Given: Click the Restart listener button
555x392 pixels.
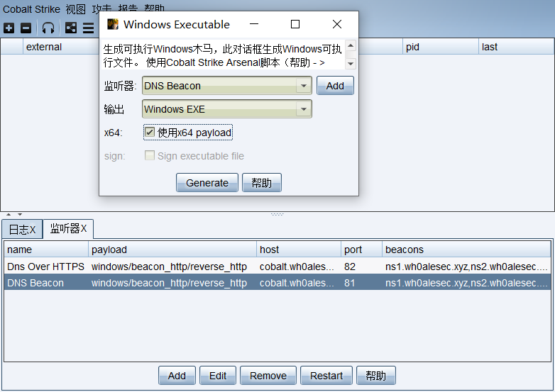Looking at the screenshot, I should pyautogui.click(x=326, y=376).
